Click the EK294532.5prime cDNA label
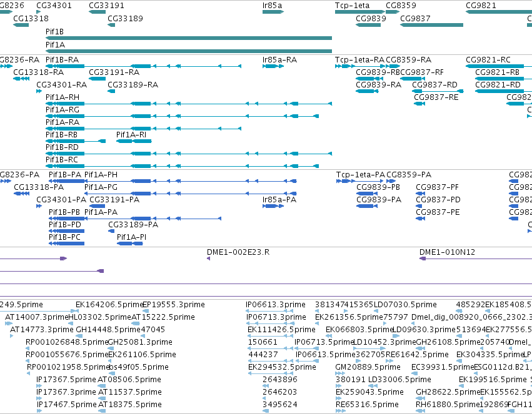 [282, 367]
